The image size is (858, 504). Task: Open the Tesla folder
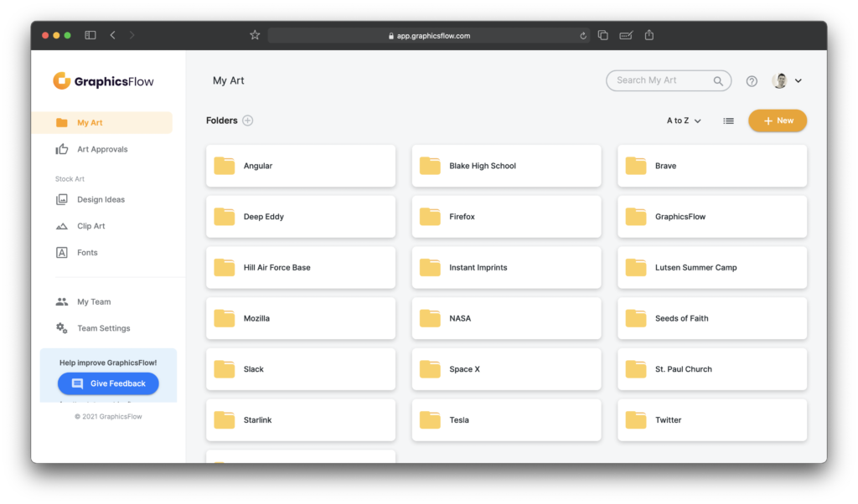click(x=507, y=419)
